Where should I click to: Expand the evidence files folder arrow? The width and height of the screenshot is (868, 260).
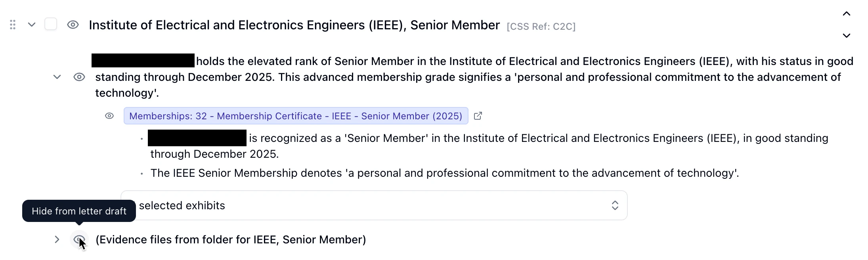tap(57, 239)
